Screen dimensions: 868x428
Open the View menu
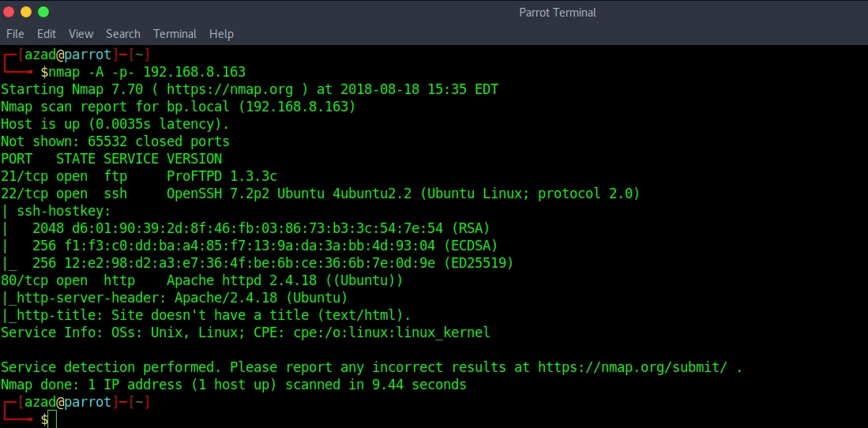click(x=81, y=34)
